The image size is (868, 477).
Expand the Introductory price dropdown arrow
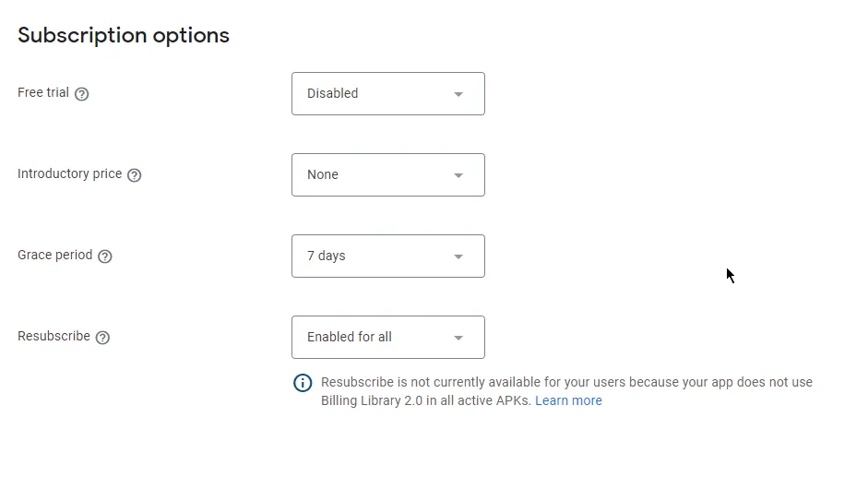click(458, 175)
